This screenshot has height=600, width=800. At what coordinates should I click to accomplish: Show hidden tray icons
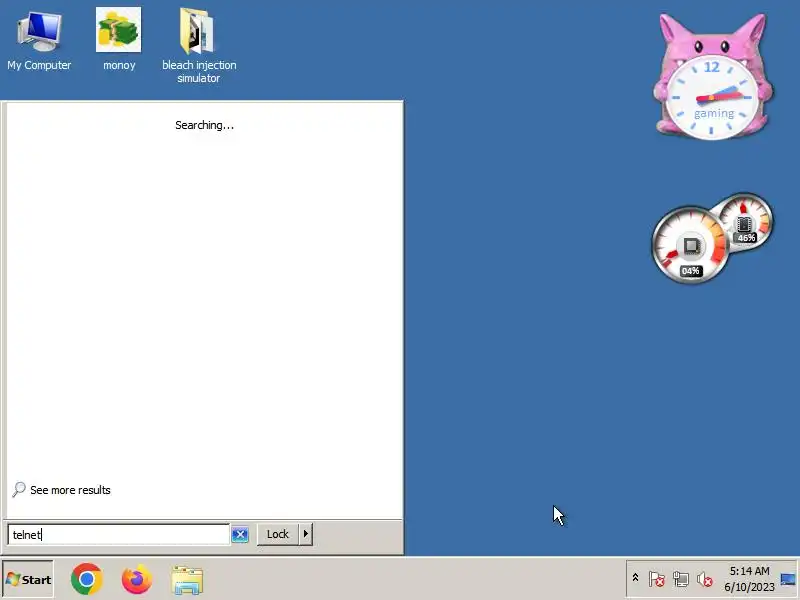pyautogui.click(x=635, y=578)
